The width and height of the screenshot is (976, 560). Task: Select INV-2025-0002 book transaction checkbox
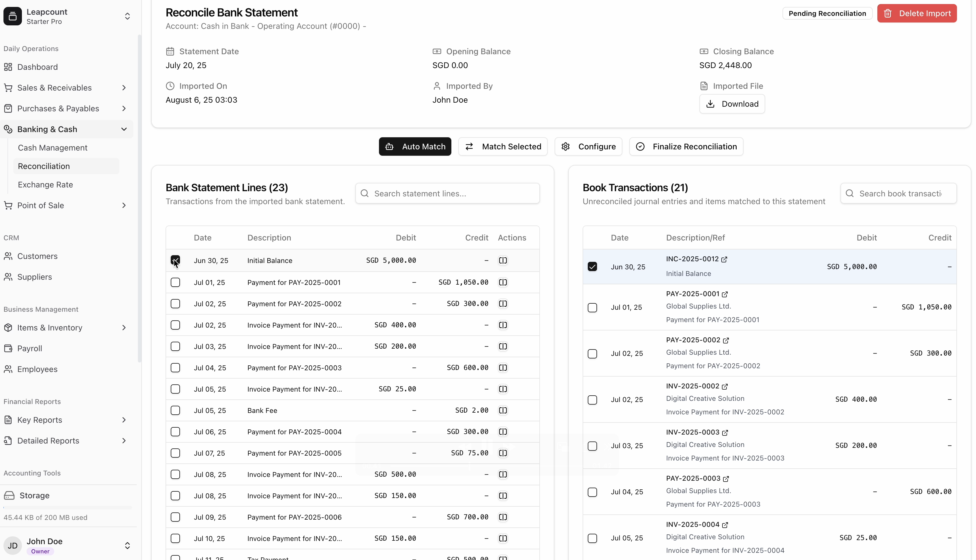[592, 400]
